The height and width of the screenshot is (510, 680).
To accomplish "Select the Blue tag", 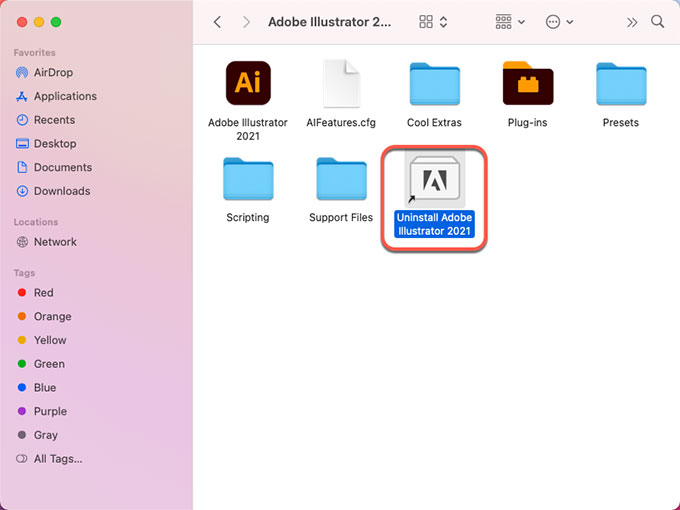I will [x=36, y=388].
